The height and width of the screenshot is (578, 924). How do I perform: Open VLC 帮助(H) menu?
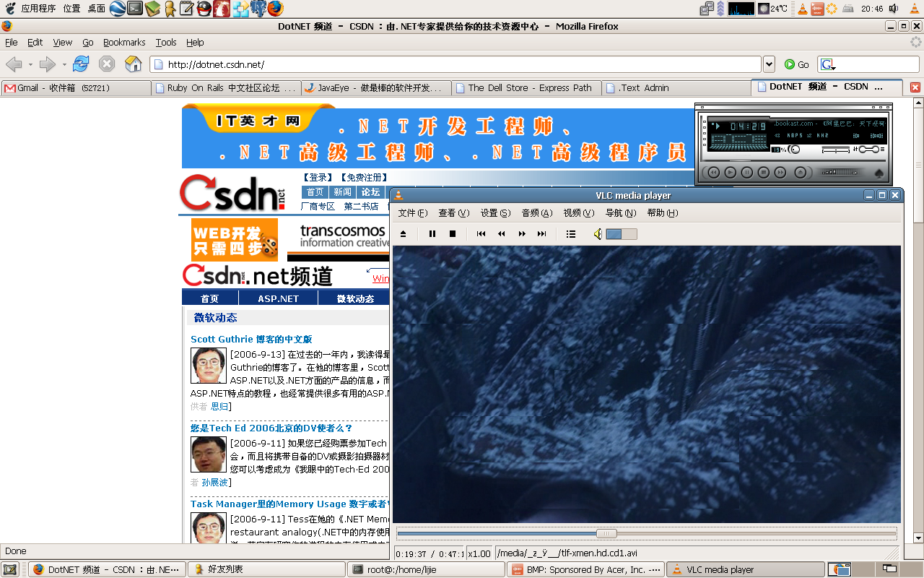click(x=663, y=213)
